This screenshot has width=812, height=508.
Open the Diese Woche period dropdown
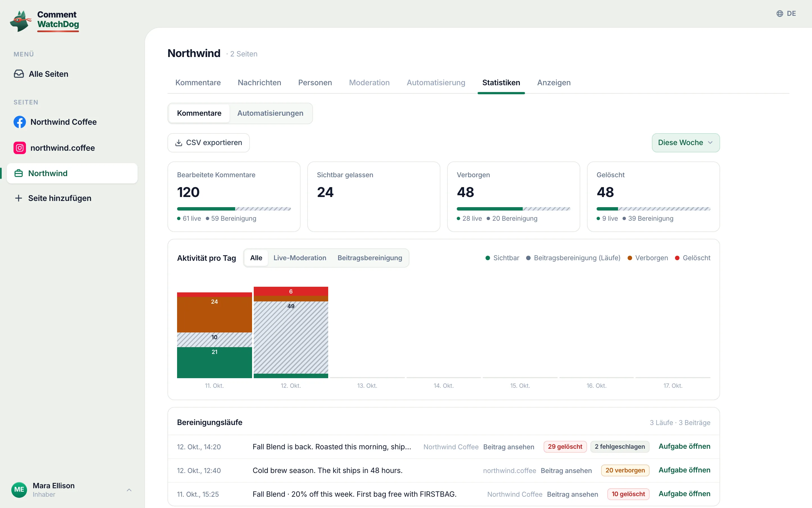coord(685,143)
